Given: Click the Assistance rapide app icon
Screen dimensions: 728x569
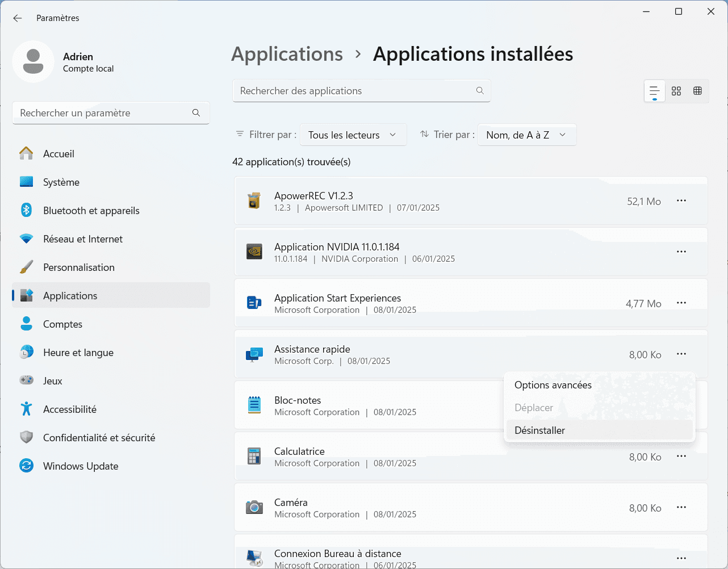Looking at the screenshot, I should pyautogui.click(x=254, y=354).
